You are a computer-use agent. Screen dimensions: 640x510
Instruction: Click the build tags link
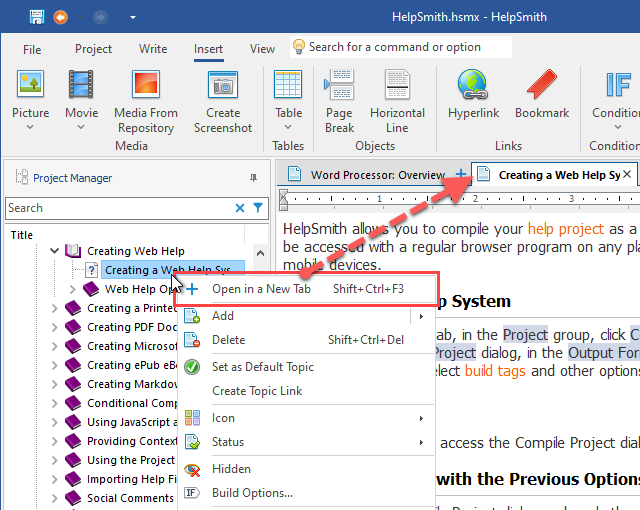click(x=495, y=371)
